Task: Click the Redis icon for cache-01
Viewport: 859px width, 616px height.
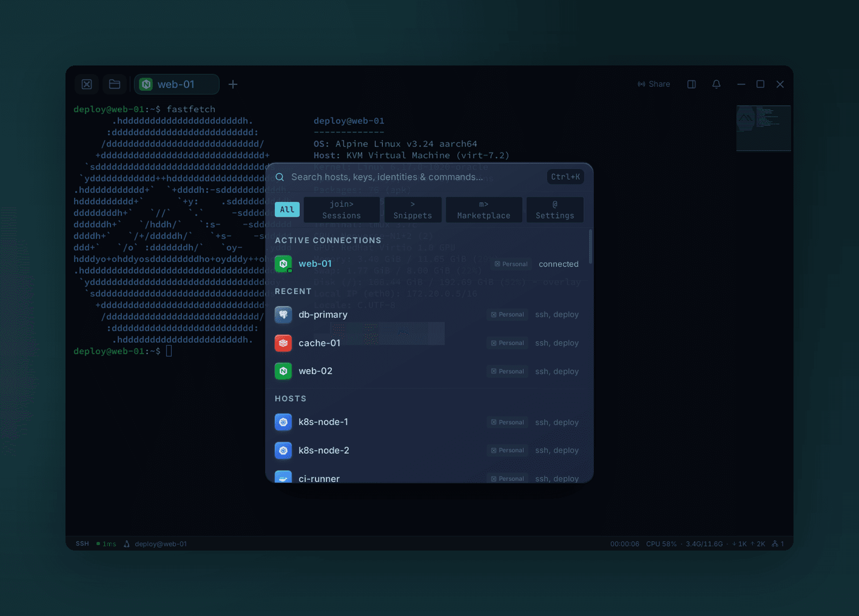Action: (x=283, y=343)
